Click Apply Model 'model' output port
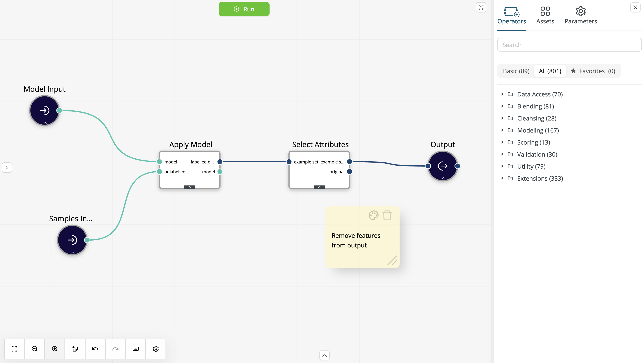 (x=220, y=172)
